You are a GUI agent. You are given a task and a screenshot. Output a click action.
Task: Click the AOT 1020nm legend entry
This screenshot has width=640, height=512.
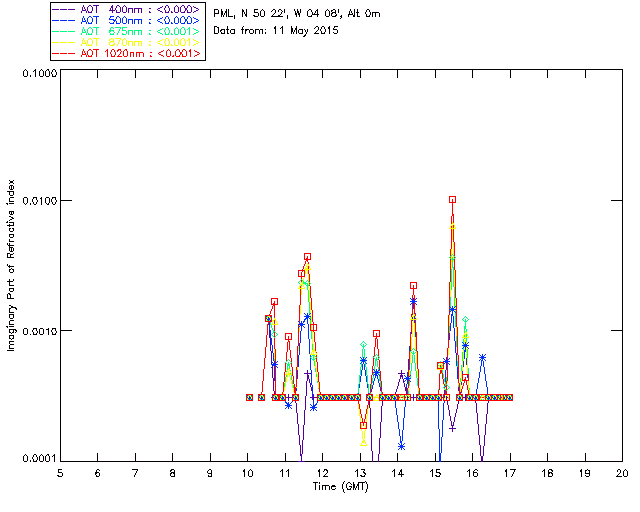(127, 53)
